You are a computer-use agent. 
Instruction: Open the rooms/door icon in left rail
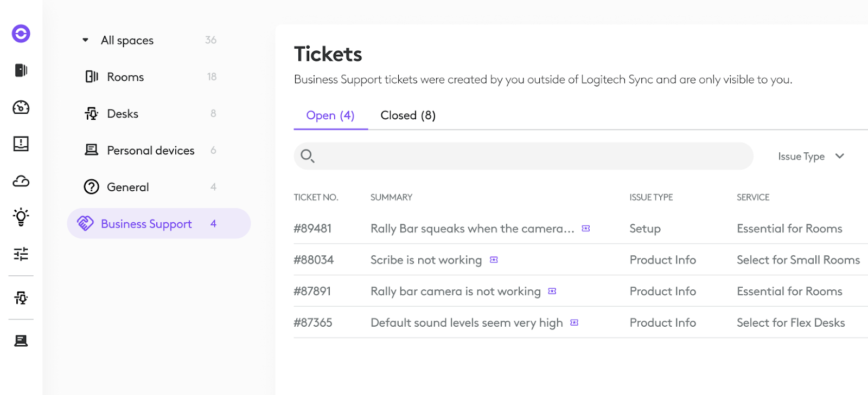click(x=21, y=70)
